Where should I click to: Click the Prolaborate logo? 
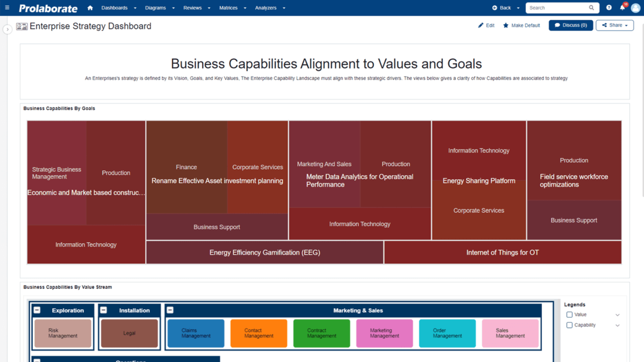coord(48,8)
